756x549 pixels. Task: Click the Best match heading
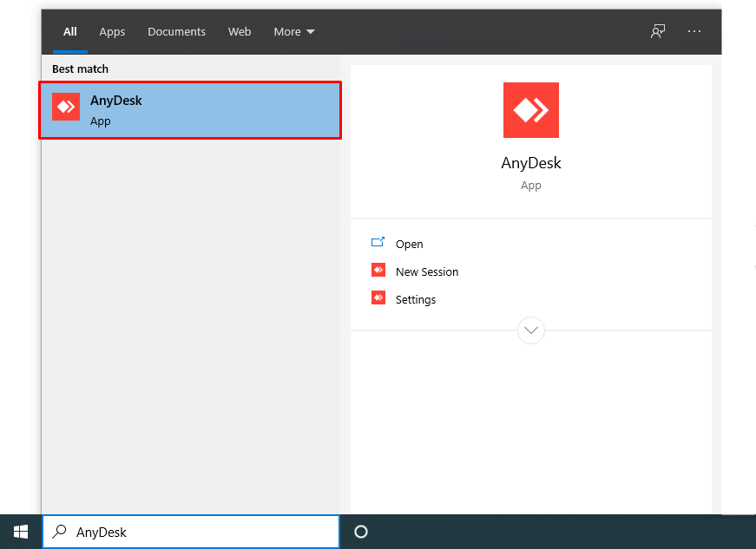(x=80, y=69)
